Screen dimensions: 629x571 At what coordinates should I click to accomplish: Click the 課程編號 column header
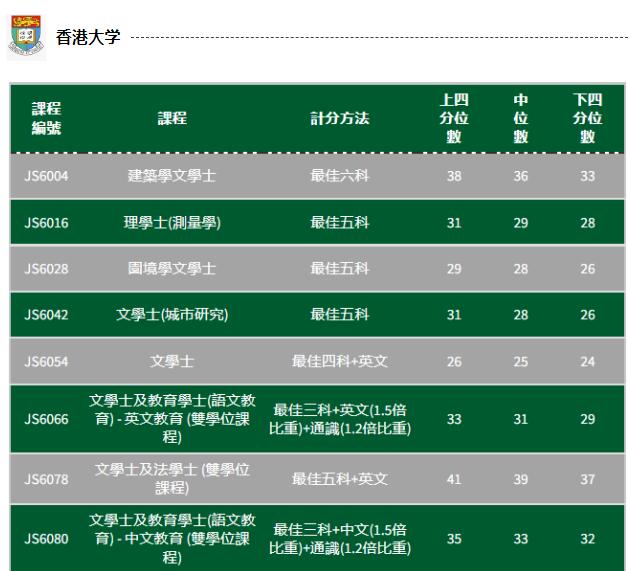(46, 118)
